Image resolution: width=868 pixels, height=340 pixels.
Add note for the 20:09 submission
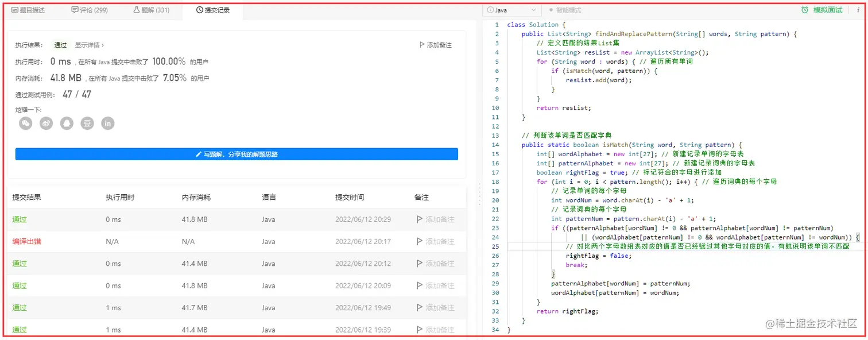pyautogui.click(x=436, y=285)
